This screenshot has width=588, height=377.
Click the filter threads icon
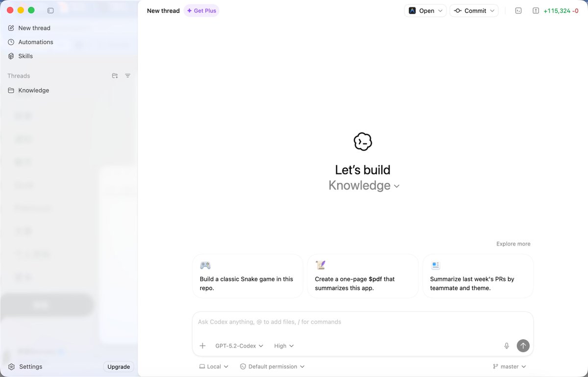pos(127,75)
